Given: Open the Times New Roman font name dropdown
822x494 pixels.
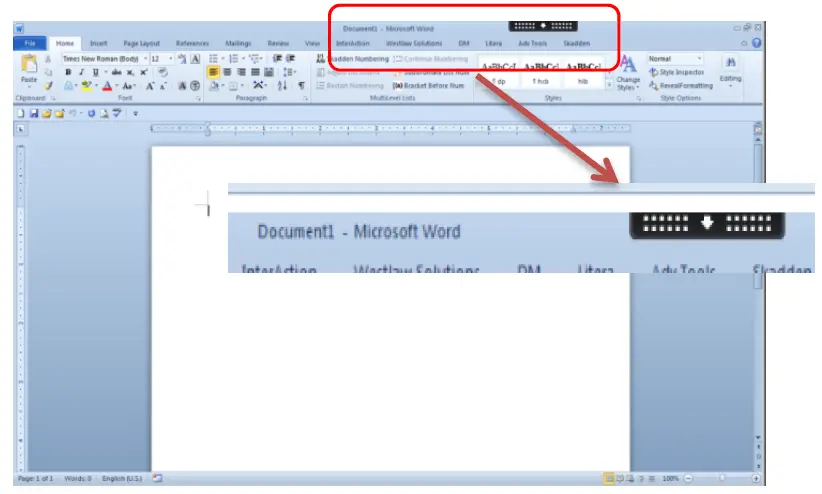Looking at the screenshot, I should click(x=145, y=59).
